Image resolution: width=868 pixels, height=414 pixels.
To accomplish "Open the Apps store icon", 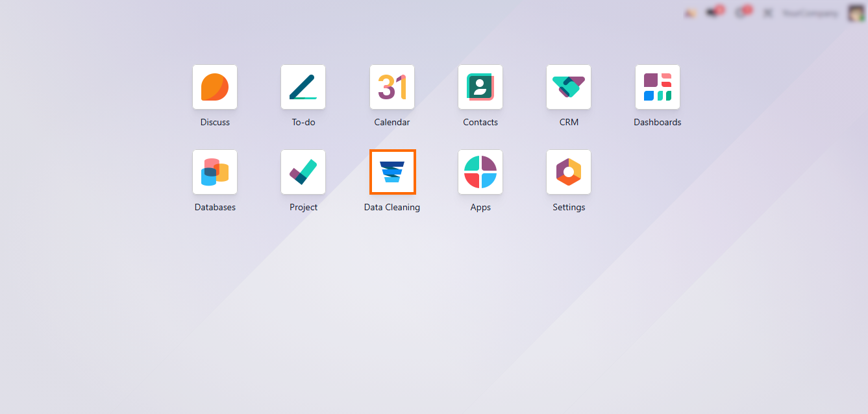I will pyautogui.click(x=480, y=172).
